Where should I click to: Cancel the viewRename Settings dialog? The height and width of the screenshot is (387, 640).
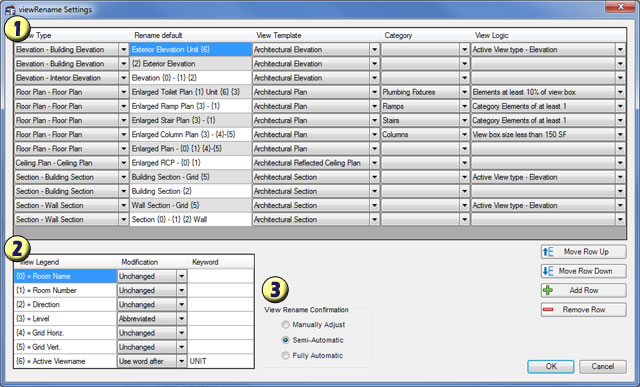pyautogui.click(x=602, y=366)
